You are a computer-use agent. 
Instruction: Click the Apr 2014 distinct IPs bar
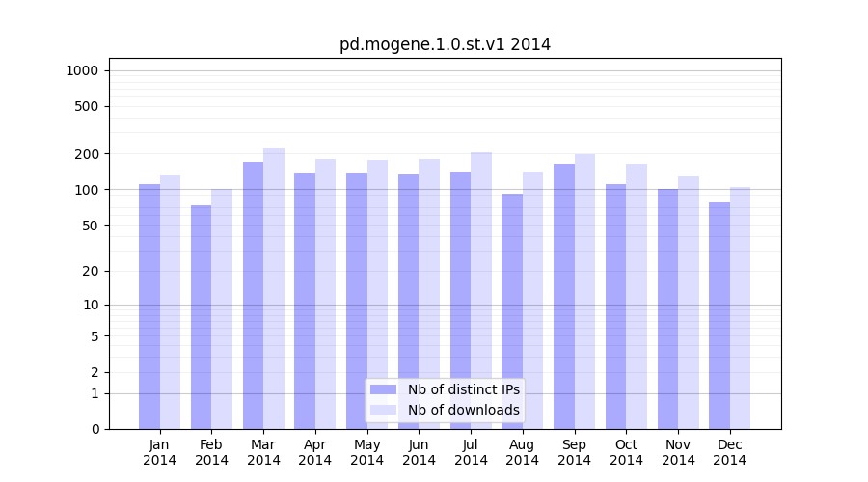(x=305, y=301)
